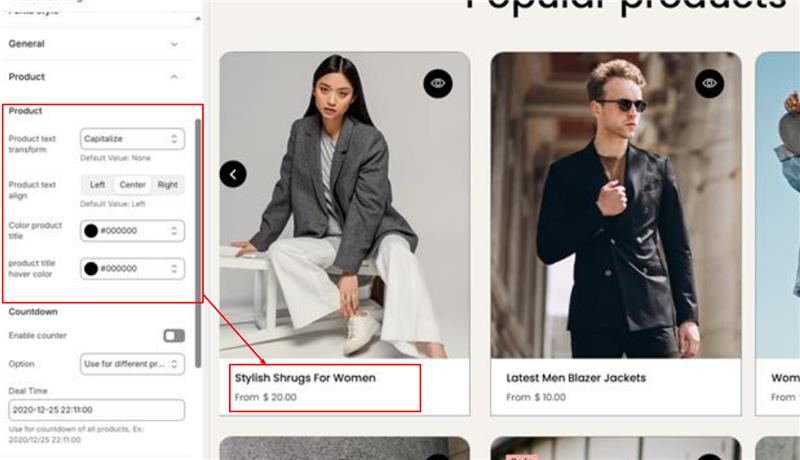Viewport: 800px width, 460px height.
Task: Select Center text alignment
Action: [x=132, y=185]
